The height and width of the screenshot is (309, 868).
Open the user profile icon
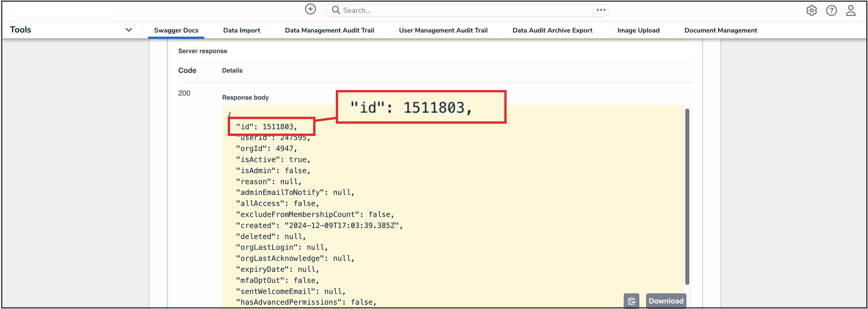point(851,11)
